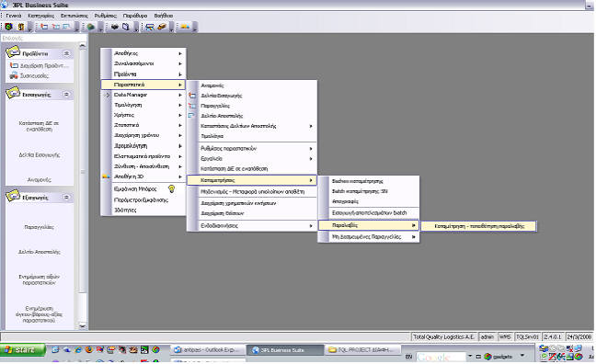
Task: Expand the Τιμολόγηση submenu
Action: [x=143, y=105]
